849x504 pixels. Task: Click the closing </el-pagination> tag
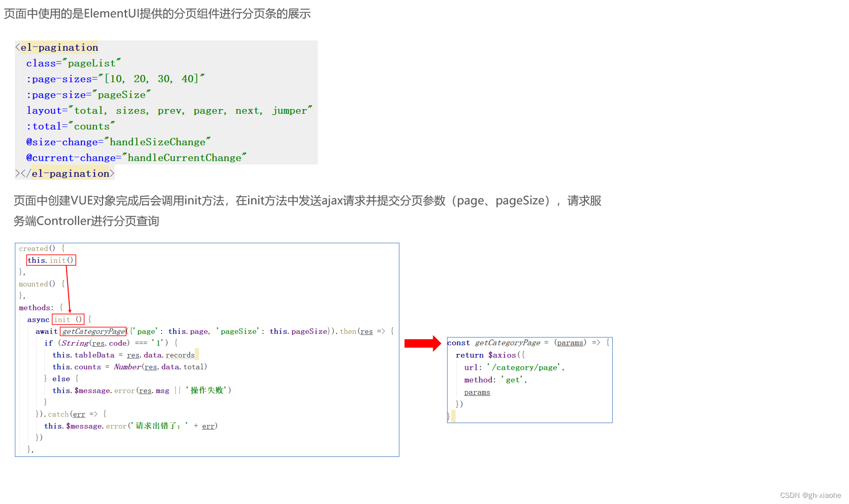pyautogui.click(x=65, y=174)
